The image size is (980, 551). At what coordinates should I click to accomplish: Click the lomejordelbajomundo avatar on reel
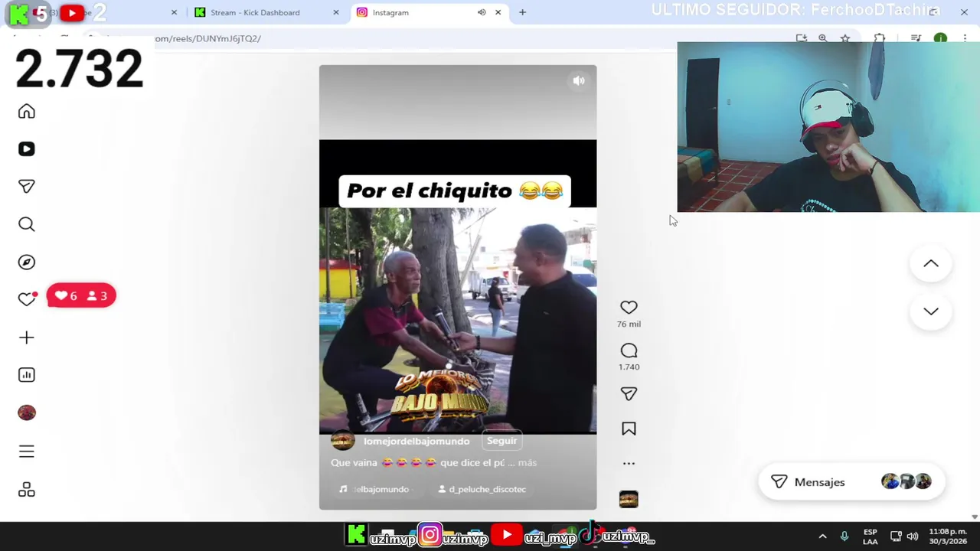click(x=342, y=442)
